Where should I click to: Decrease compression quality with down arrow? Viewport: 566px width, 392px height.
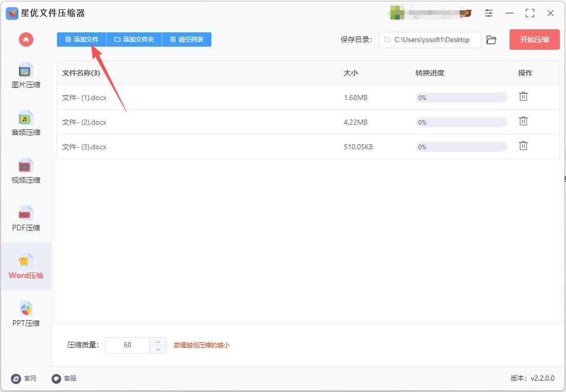point(158,349)
